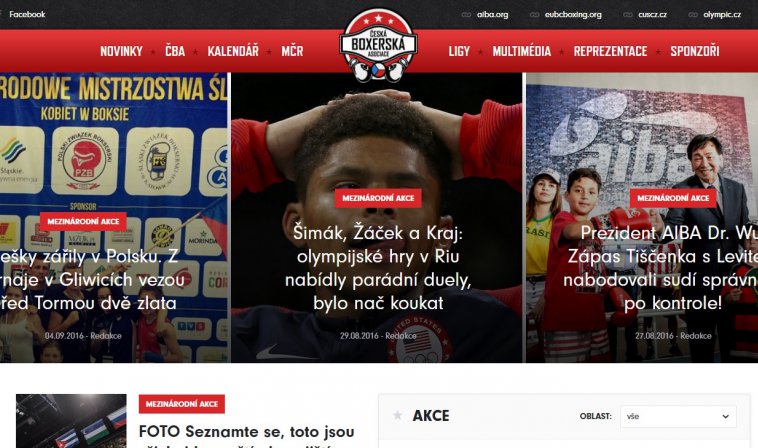Click the flags thumbnail of FOTO article
The height and width of the screenshot is (448, 758).
pyautogui.click(x=71, y=421)
